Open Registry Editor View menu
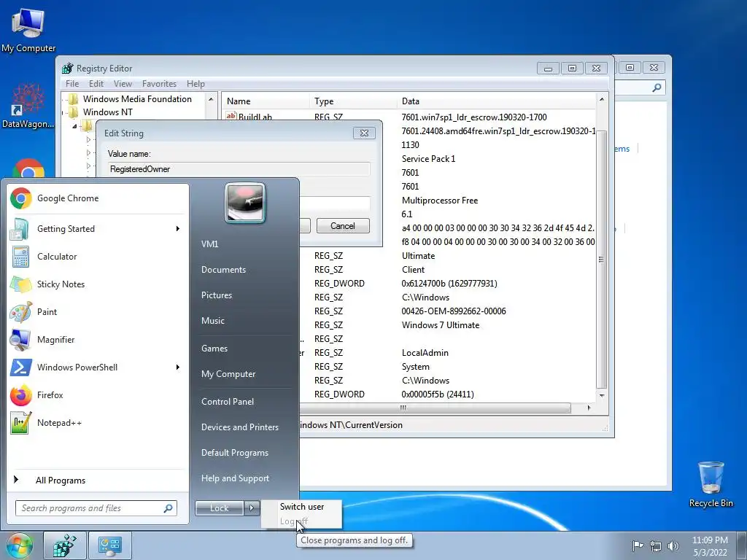The width and height of the screenshot is (747, 560). (123, 84)
